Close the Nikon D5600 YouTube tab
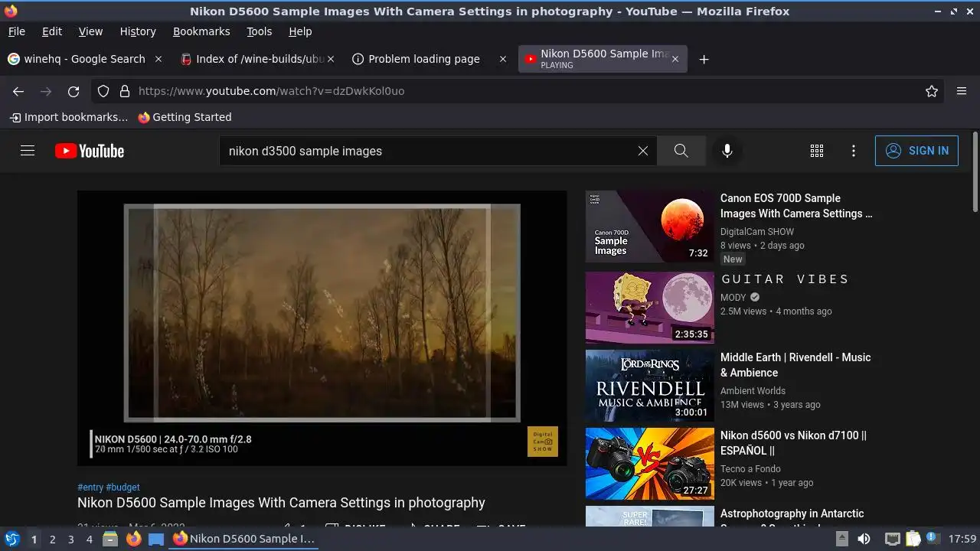This screenshot has width=980, height=551. [675, 59]
